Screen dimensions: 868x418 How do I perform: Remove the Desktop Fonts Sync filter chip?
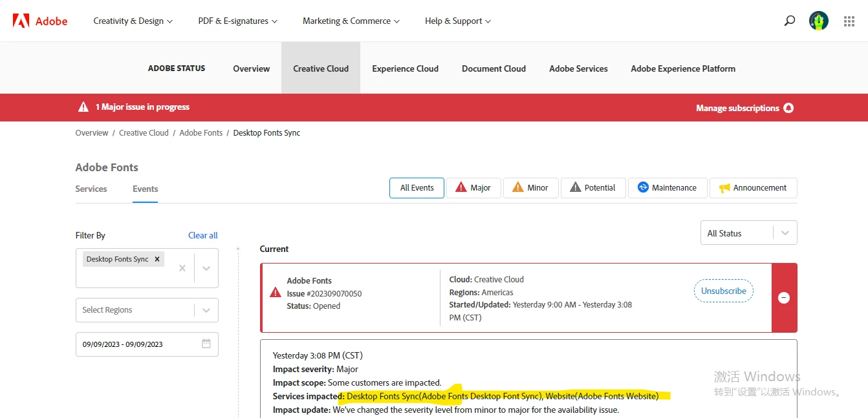[157, 259]
